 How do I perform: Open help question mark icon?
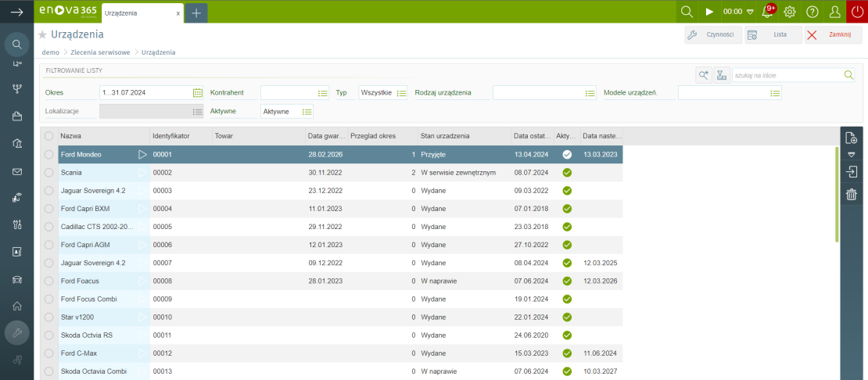pos(812,12)
